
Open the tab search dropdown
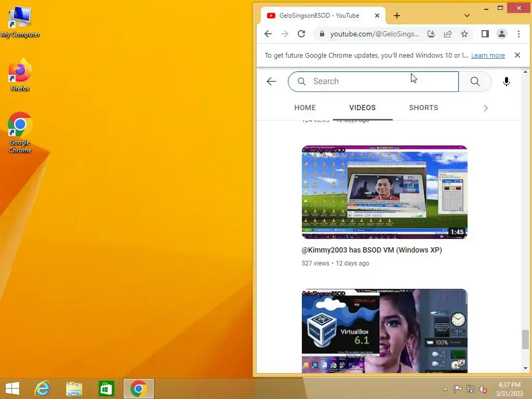pos(467,16)
